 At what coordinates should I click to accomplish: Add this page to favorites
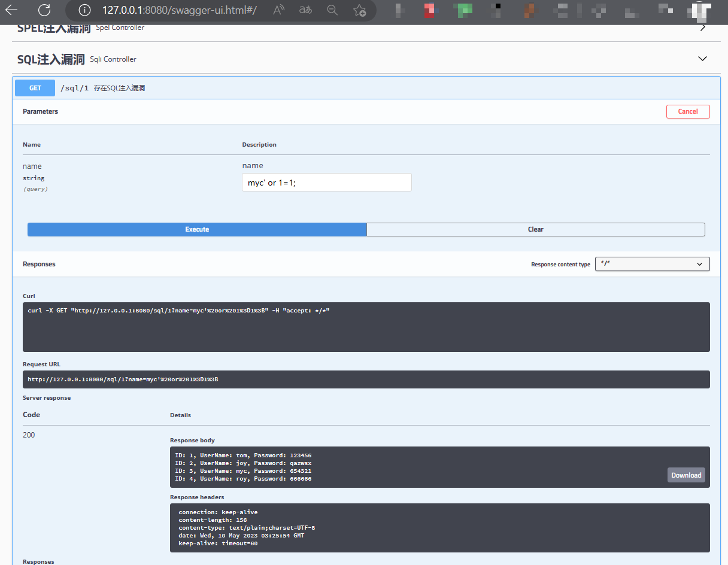pyautogui.click(x=359, y=10)
